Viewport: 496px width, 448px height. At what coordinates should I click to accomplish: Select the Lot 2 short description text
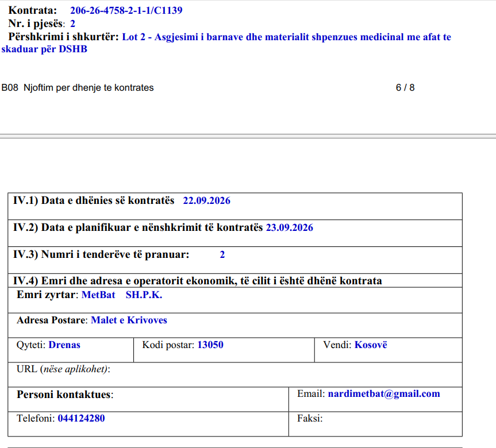226,43
